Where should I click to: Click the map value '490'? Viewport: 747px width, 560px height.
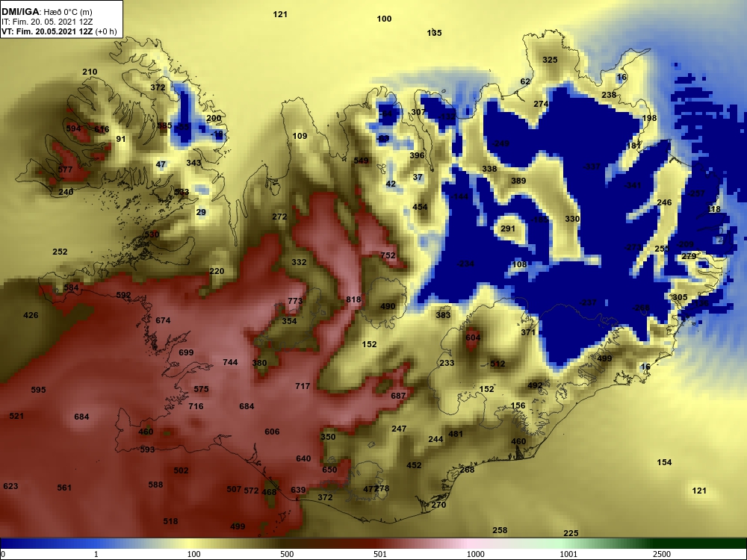click(x=388, y=306)
